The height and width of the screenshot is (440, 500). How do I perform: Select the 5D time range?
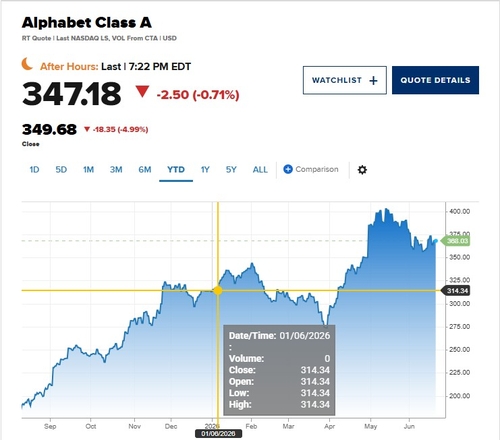(61, 170)
